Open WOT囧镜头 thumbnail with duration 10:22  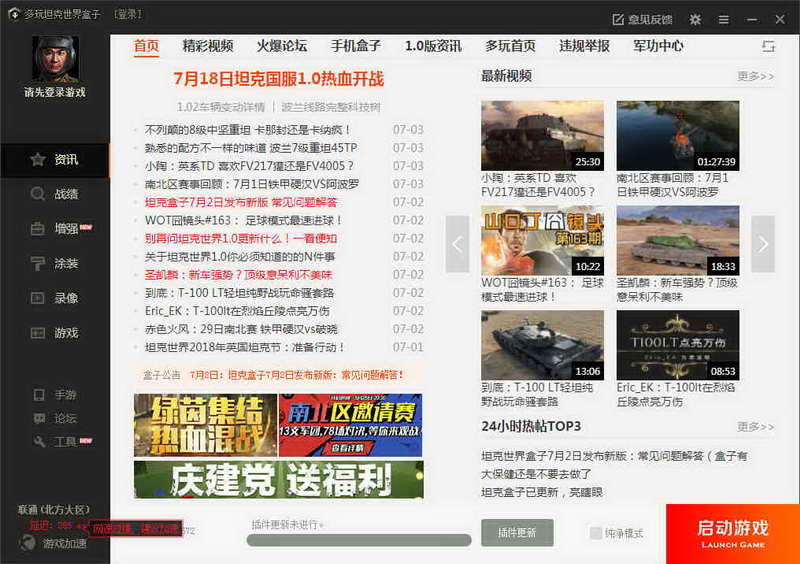coord(542,240)
